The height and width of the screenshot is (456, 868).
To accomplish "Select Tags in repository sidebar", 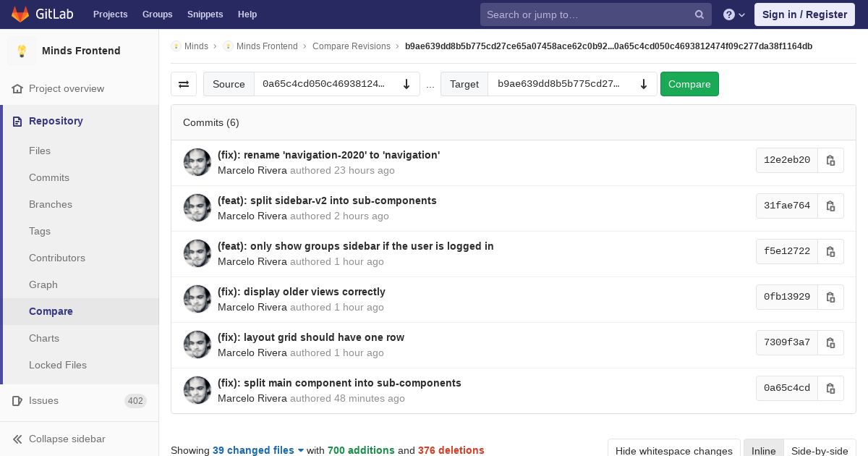I will click(x=40, y=231).
